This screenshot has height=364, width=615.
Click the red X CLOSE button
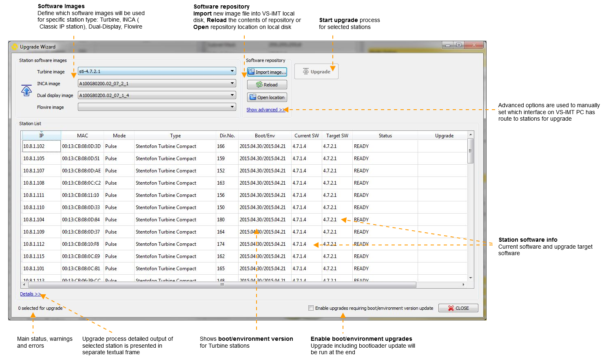458,308
